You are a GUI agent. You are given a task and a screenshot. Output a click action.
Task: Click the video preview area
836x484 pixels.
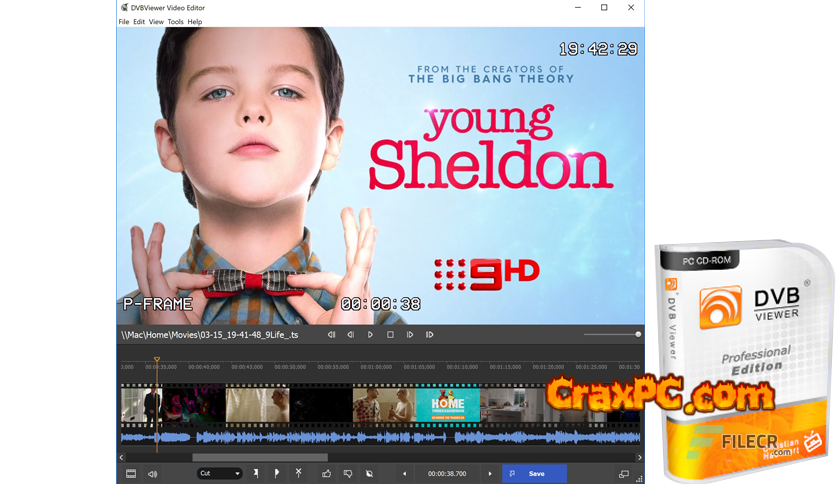coord(380,175)
